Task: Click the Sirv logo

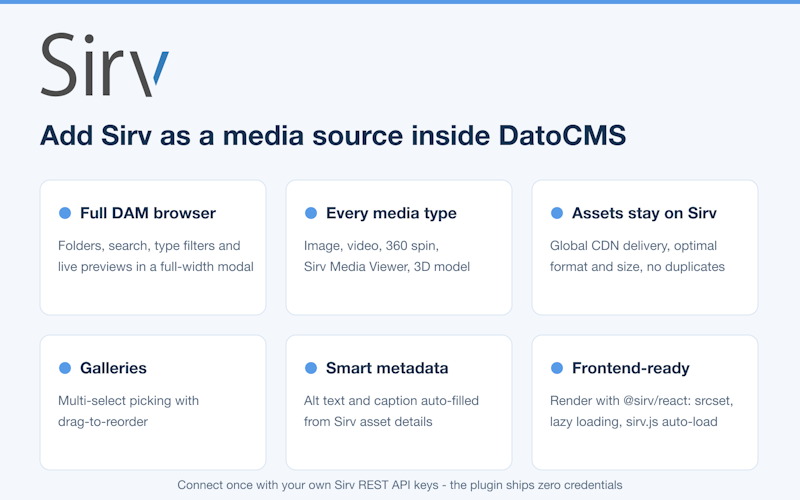Action: (105, 65)
